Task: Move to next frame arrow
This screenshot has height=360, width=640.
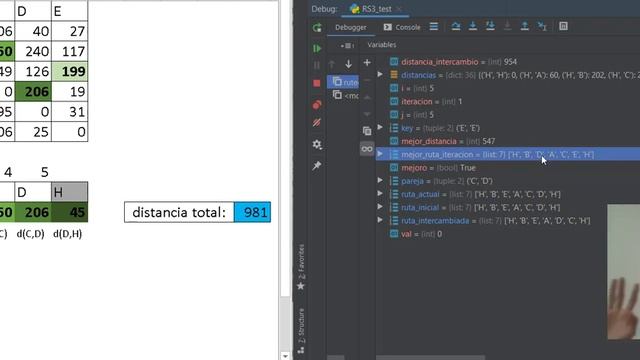Action: click(x=349, y=64)
